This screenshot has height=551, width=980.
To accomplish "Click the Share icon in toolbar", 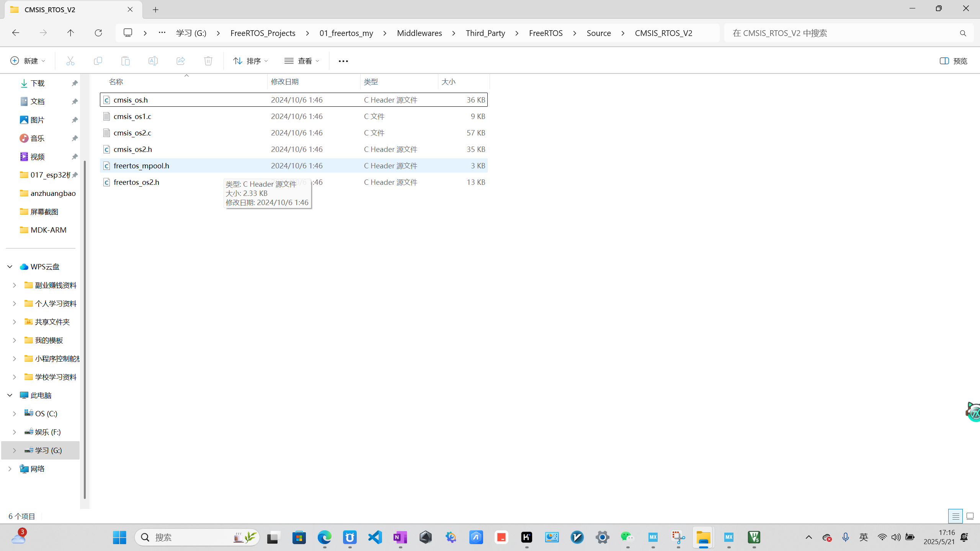I will (180, 61).
